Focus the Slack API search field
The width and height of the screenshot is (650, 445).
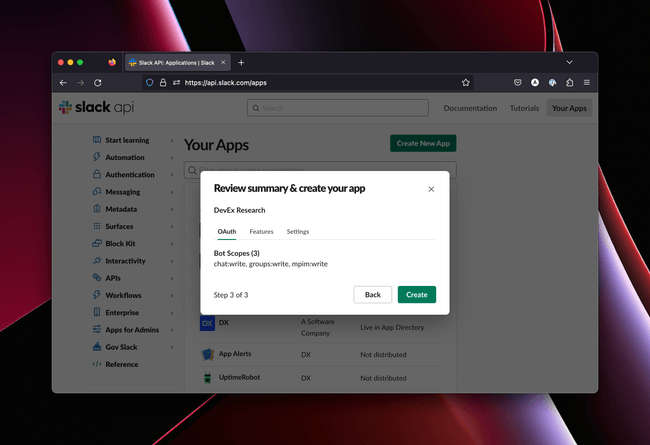click(338, 108)
